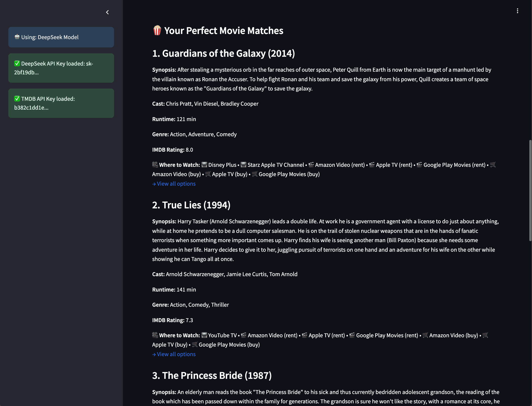This screenshot has height=406, width=532.
Task: Click green checkmark beside DeepSeek API Key
Action: pyautogui.click(x=17, y=64)
